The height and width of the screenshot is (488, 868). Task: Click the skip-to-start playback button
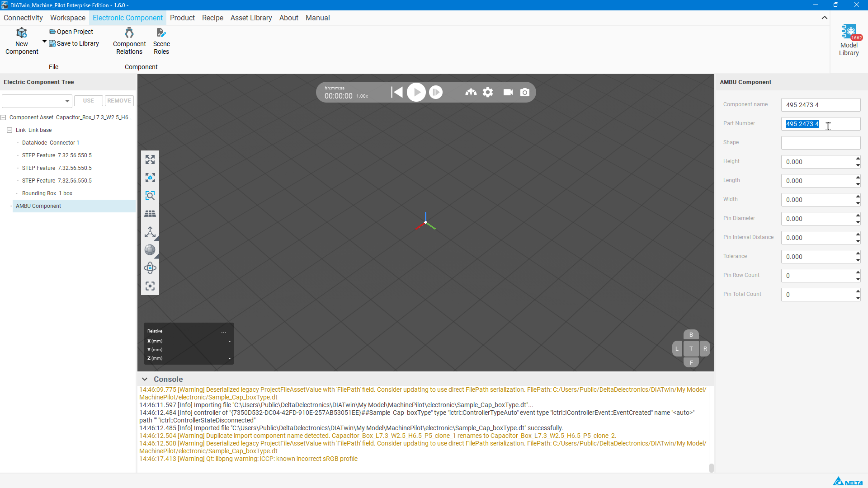coord(397,92)
